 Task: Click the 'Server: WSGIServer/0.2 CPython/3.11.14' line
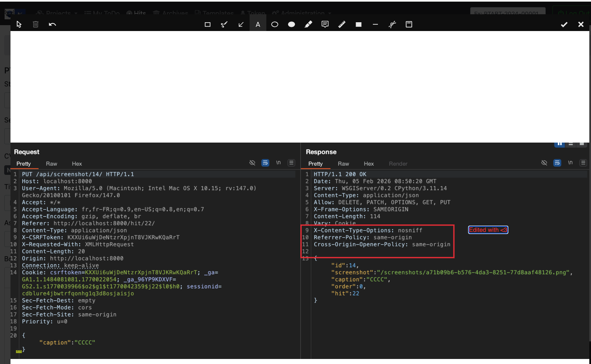coord(380,188)
